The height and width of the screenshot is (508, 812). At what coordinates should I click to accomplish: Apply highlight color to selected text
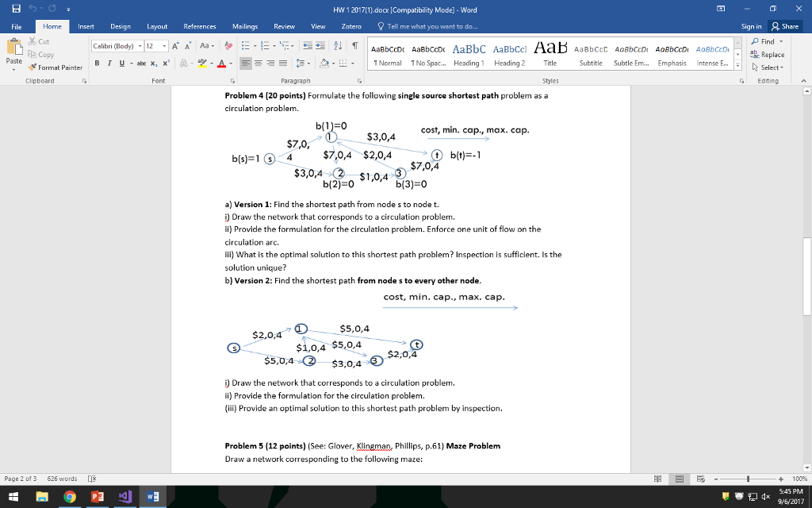click(x=201, y=63)
